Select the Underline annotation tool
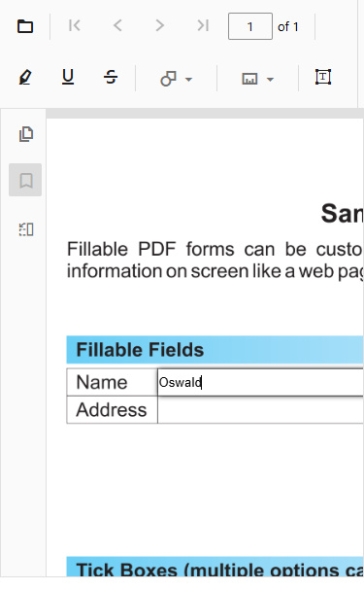 pos(68,78)
